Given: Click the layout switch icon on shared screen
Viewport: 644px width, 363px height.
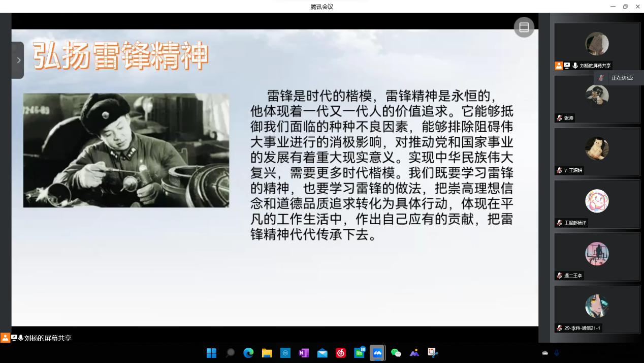Looking at the screenshot, I should pos(524,27).
